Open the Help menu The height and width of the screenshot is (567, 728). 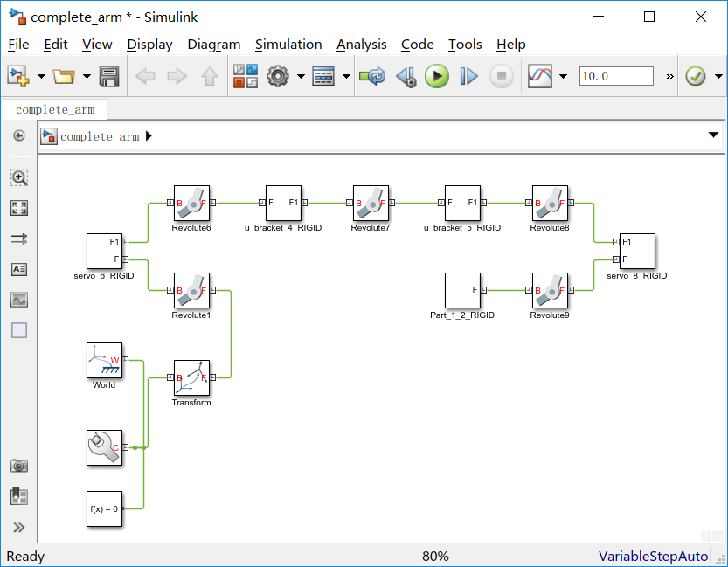click(510, 45)
